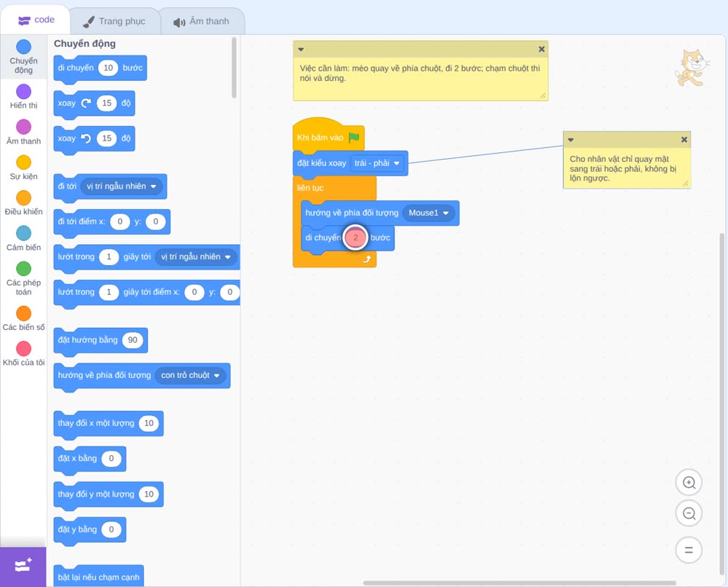The height and width of the screenshot is (587, 728).
Task: Click the zoom in magnifier icon
Action: point(689,483)
